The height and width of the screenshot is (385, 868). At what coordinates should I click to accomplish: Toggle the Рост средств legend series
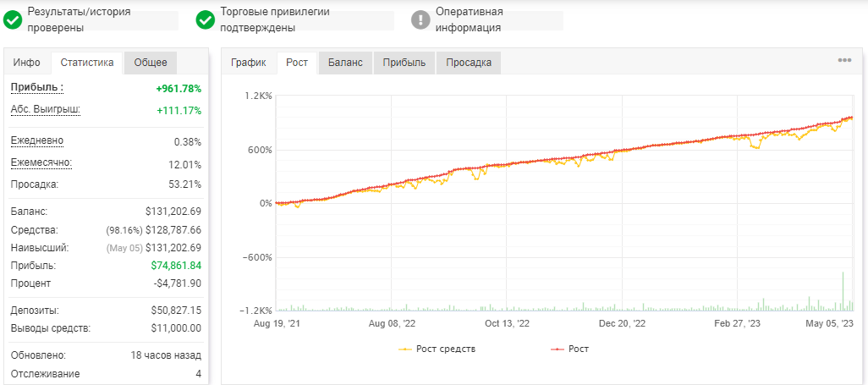pos(437,349)
